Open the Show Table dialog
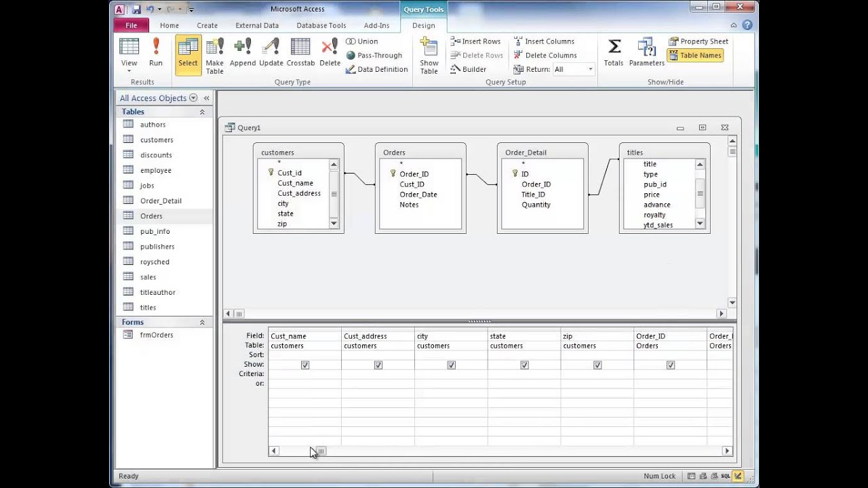 429,55
